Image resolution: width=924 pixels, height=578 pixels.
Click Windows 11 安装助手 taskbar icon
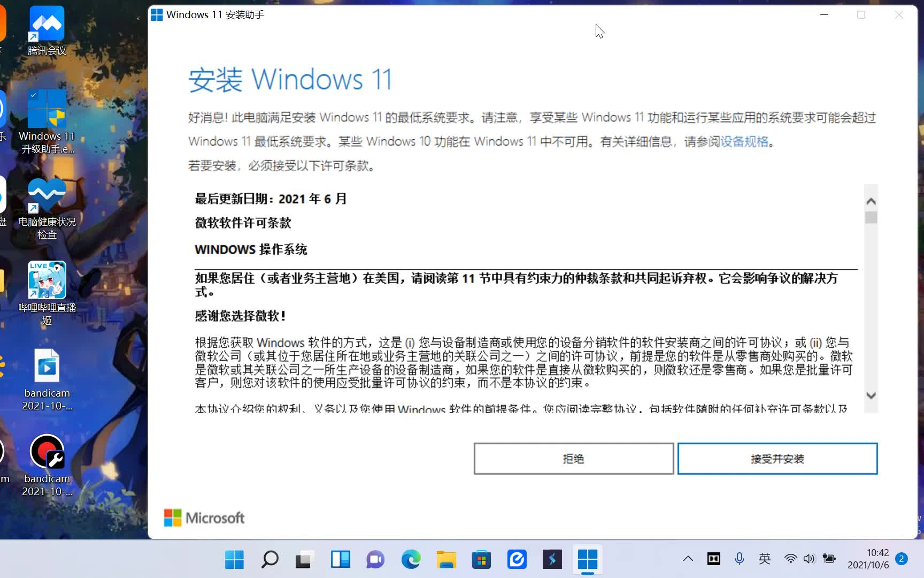pos(587,559)
